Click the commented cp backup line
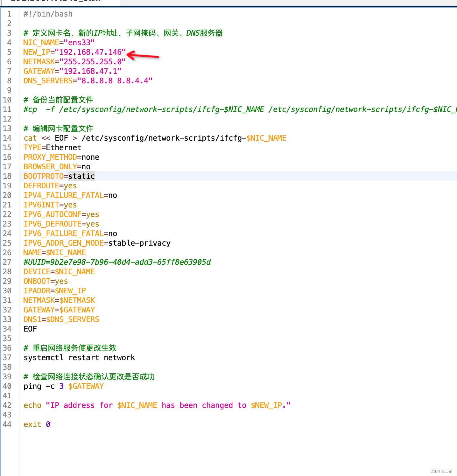Screen dimensions: 457x476 pyautogui.click(x=159, y=109)
